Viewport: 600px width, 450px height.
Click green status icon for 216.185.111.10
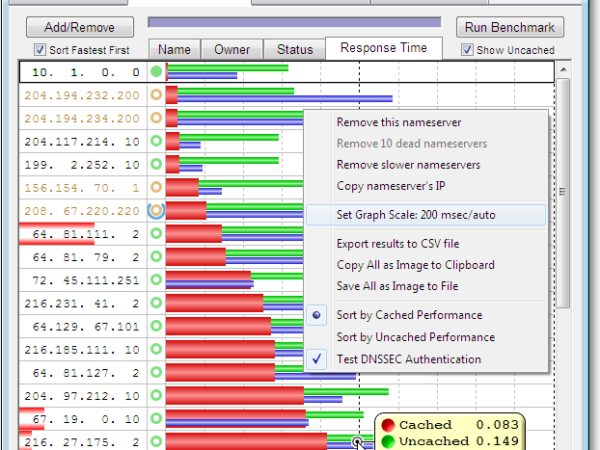[156, 348]
